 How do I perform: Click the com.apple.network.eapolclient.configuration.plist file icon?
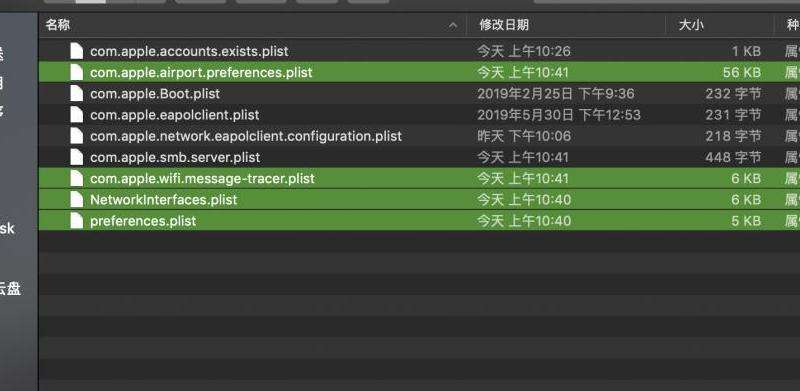click(x=77, y=136)
